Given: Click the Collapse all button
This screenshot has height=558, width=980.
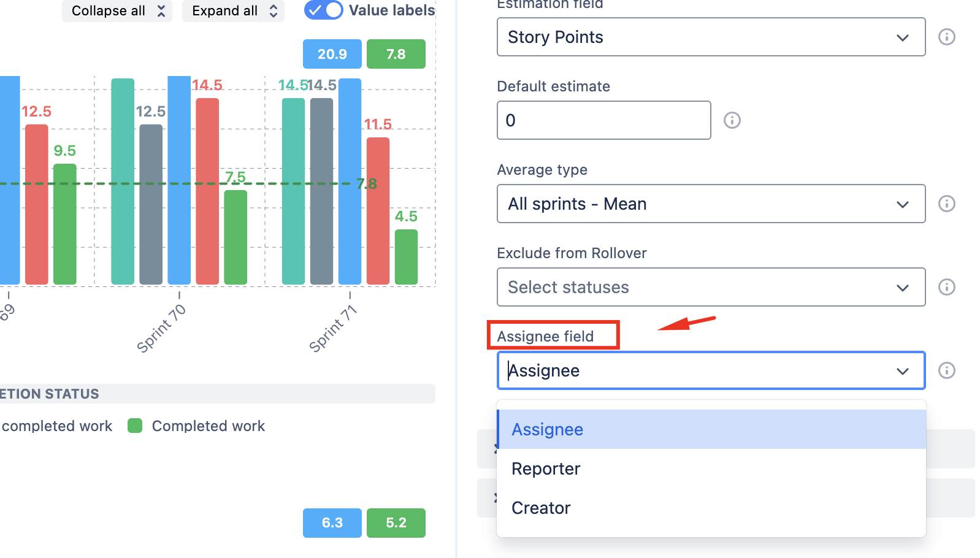Looking at the screenshot, I should 117,10.
